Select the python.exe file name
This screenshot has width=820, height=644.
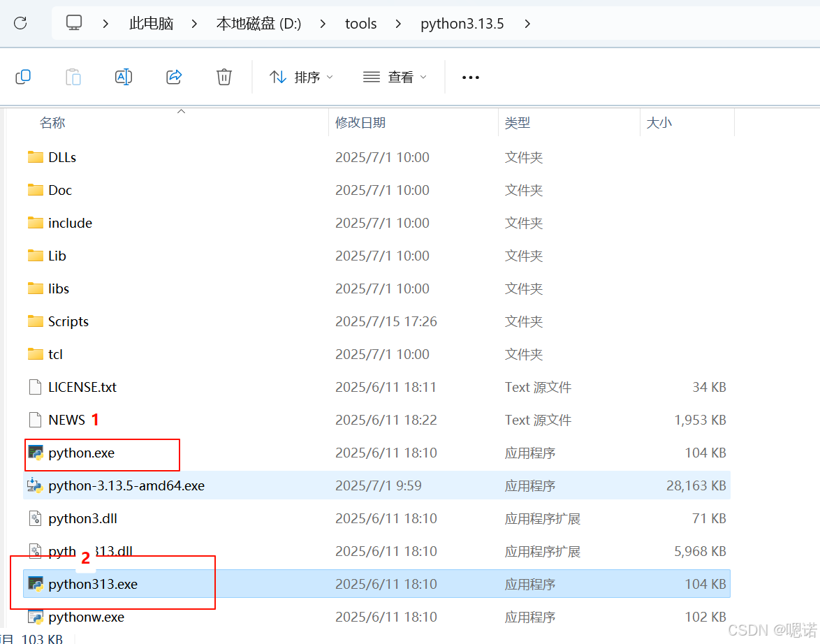point(82,453)
